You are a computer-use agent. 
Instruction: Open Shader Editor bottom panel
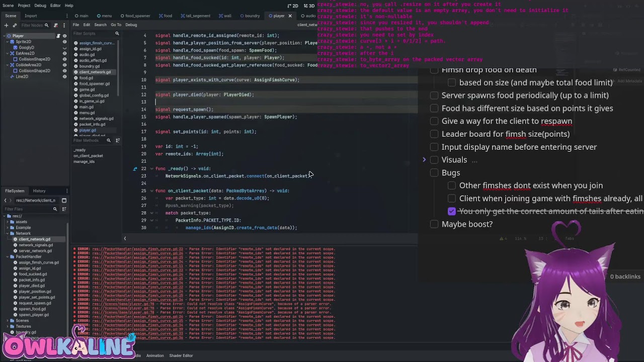(x=181, y=355)
